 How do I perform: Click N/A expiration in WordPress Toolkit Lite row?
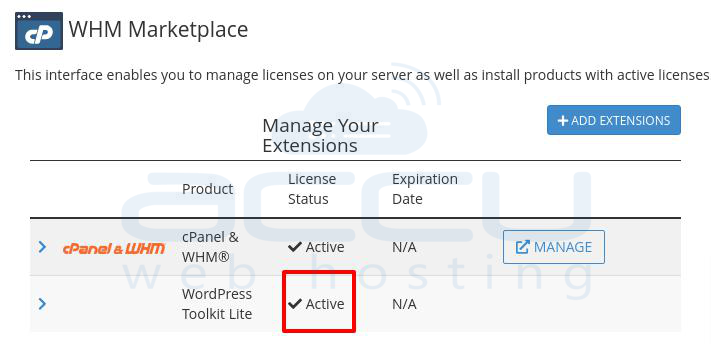404,304
